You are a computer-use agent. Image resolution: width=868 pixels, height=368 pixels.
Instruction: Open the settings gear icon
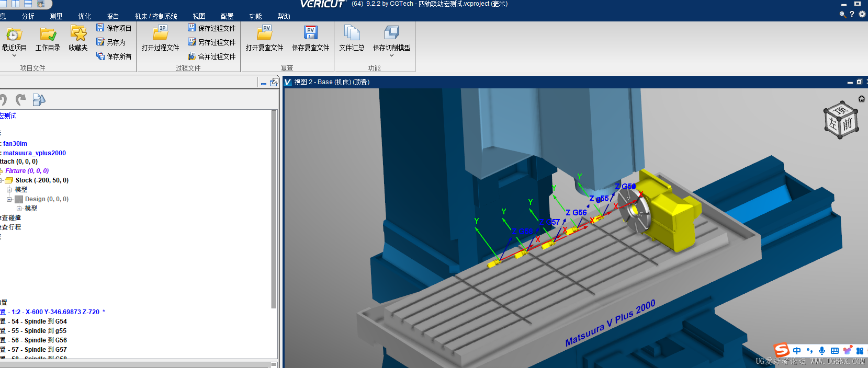pyautogui.click(x=862, y=14)
